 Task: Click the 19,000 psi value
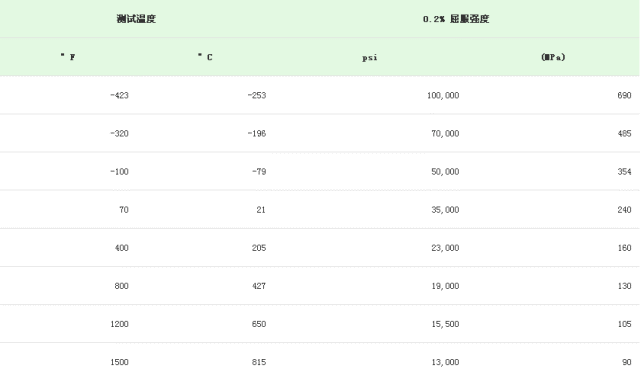click(445, 286)
